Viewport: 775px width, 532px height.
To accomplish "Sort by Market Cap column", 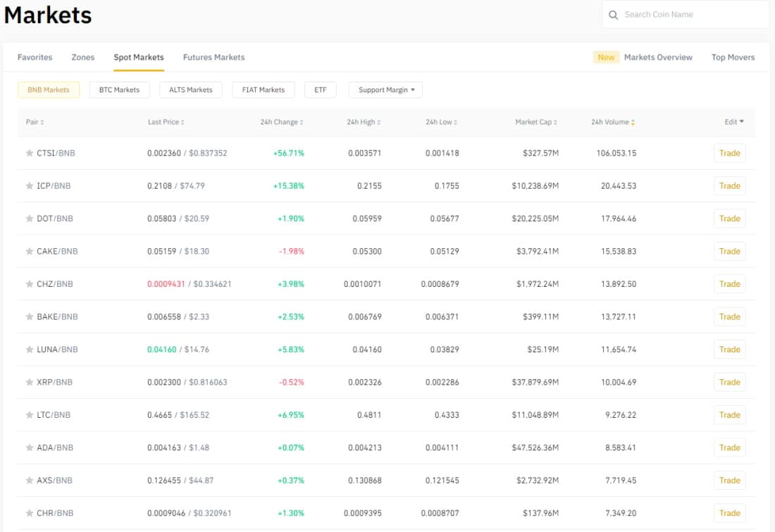I will (x=536, y=122).
